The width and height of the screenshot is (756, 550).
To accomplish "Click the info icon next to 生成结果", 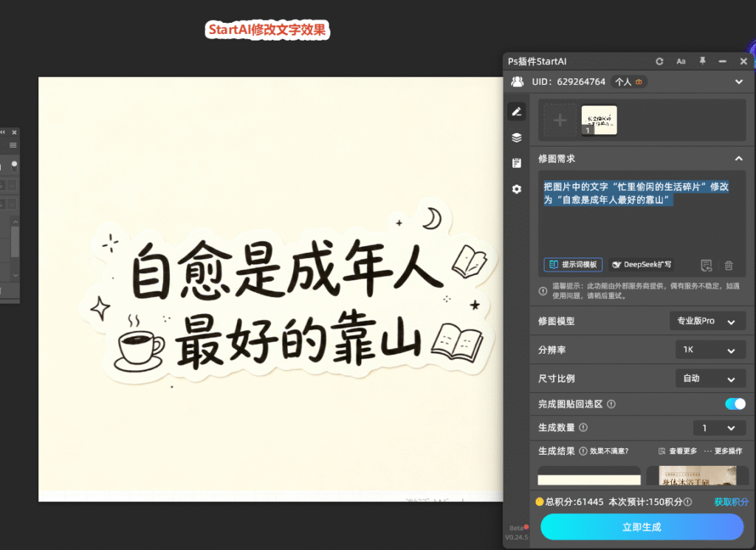I will (x=583, y=450).
